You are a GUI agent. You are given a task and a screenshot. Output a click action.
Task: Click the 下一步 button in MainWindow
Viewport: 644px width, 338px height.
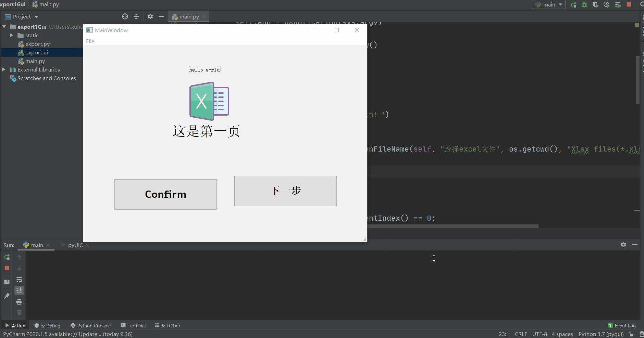285,191
